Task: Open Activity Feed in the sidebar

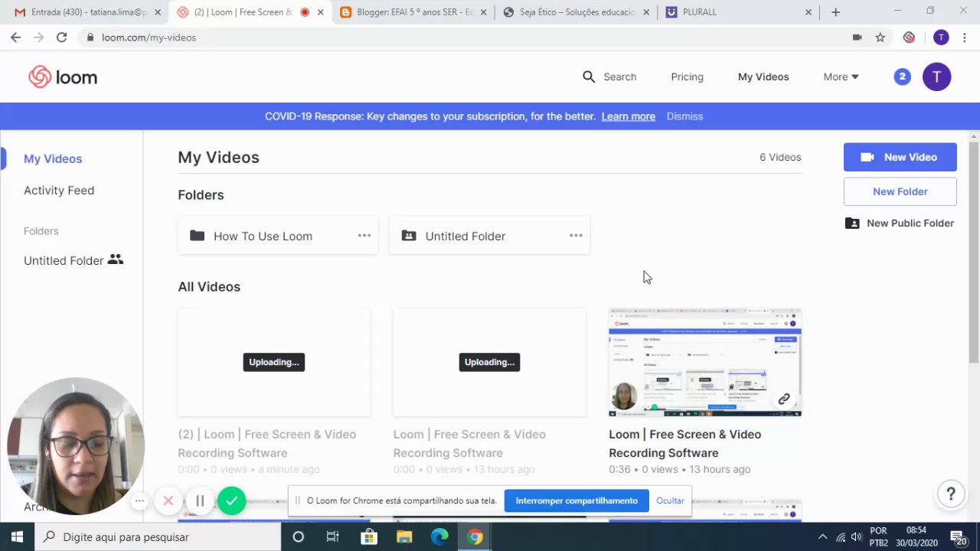Action: 59,190
